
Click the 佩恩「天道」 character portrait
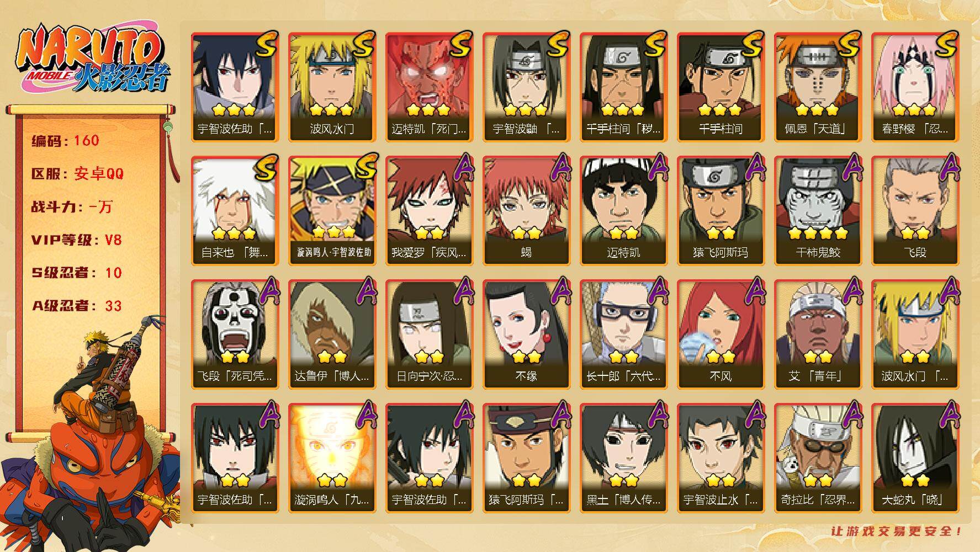click(818, 87)
